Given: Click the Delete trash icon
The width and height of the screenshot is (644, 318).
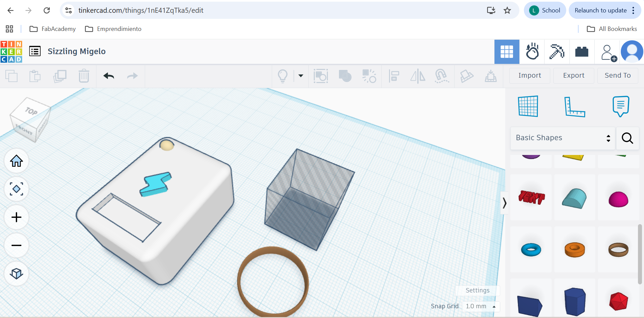Looking at the screenshot, I should coord(84,76).
